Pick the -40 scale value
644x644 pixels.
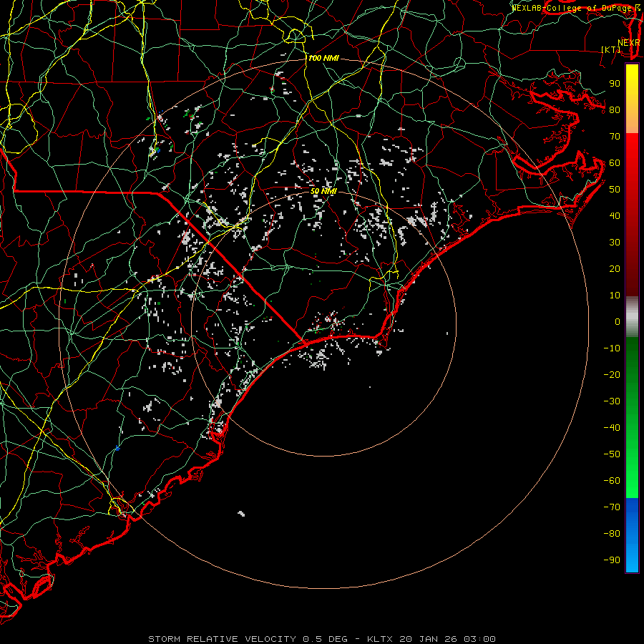(x=612, y=428)
